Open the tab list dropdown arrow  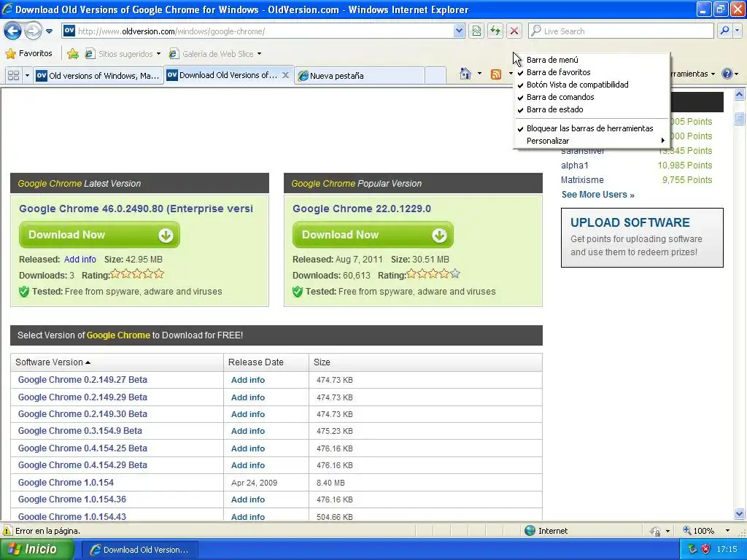point(27,75)
